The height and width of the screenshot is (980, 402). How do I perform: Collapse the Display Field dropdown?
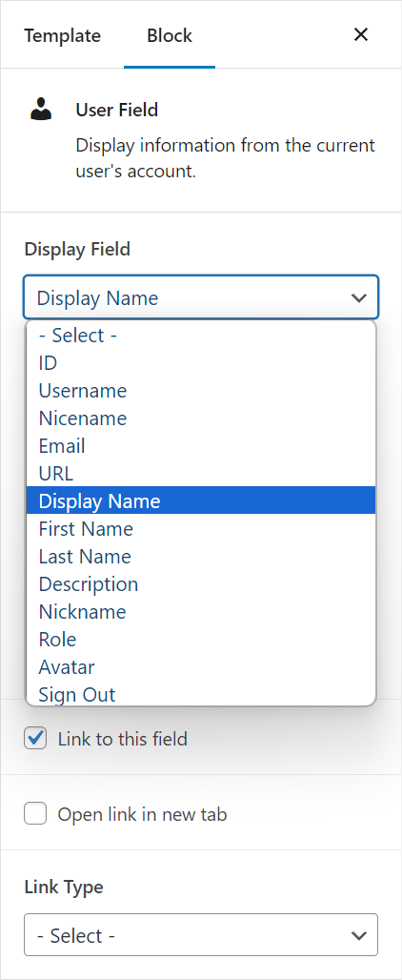[x=201, y=297]
